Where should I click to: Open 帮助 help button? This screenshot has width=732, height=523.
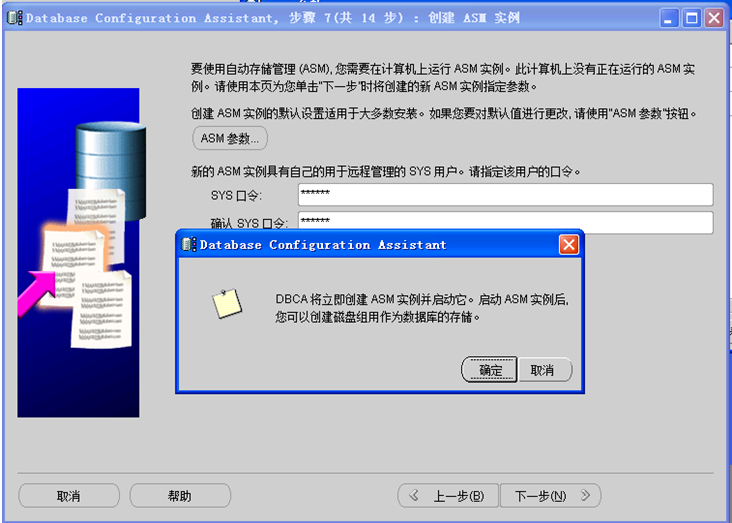tap(180, 495)
